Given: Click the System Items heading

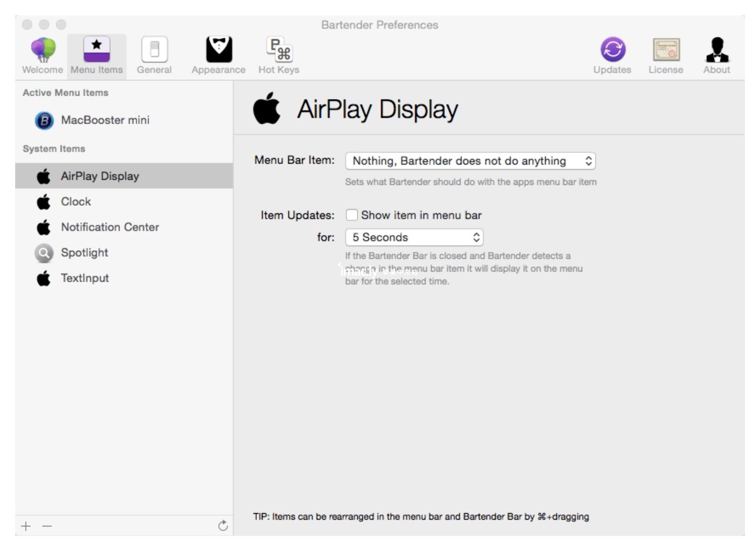Looking at the screenshot, I should (x=54, y=149).
